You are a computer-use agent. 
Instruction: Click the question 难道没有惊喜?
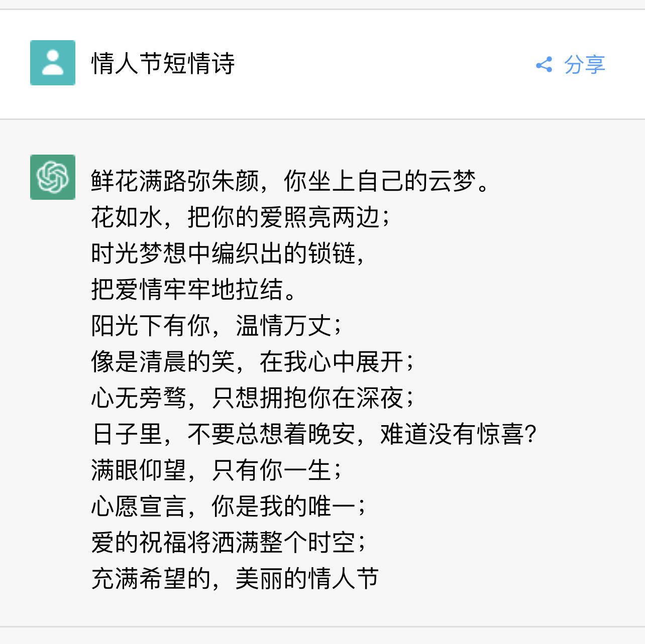[x=458, y=434]
